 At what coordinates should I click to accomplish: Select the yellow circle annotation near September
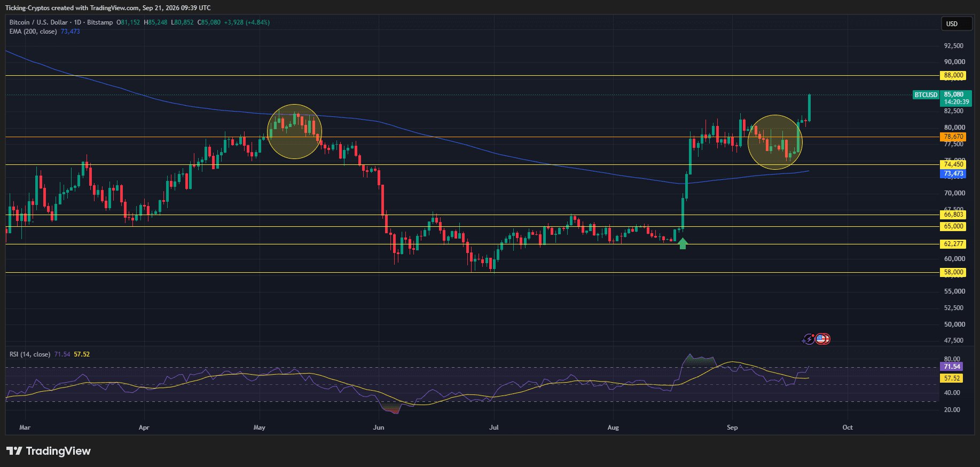click(775, 143)
